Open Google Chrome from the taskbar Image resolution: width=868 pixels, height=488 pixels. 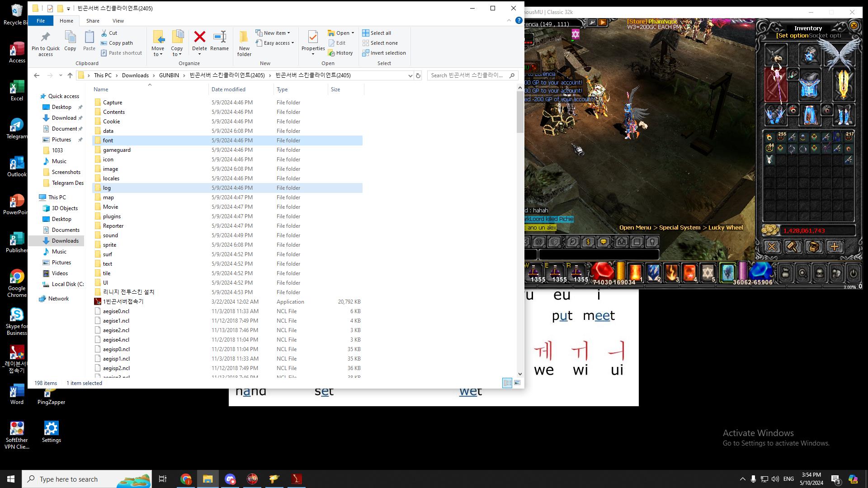[186, 479]
